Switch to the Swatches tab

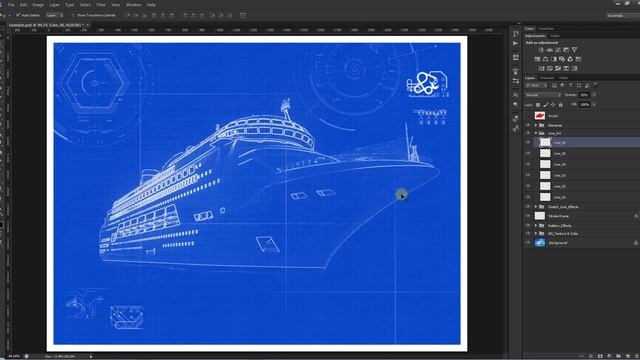click(546, 29)
